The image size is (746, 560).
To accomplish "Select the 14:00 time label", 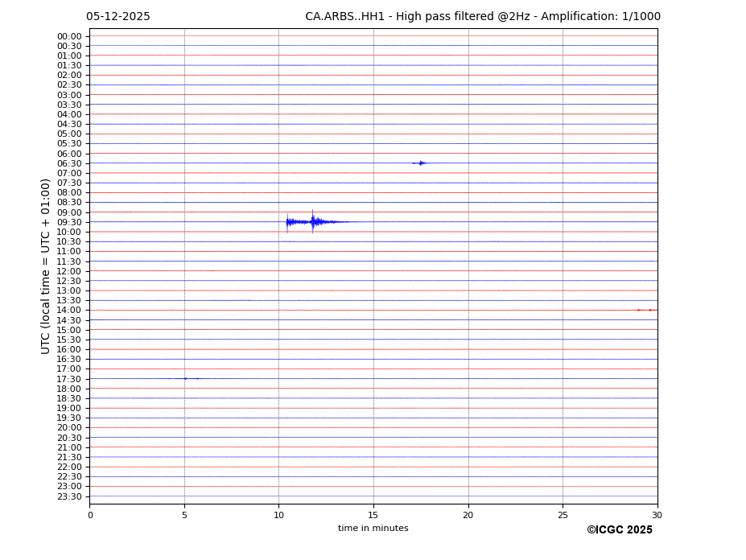I will coord(69,311).
